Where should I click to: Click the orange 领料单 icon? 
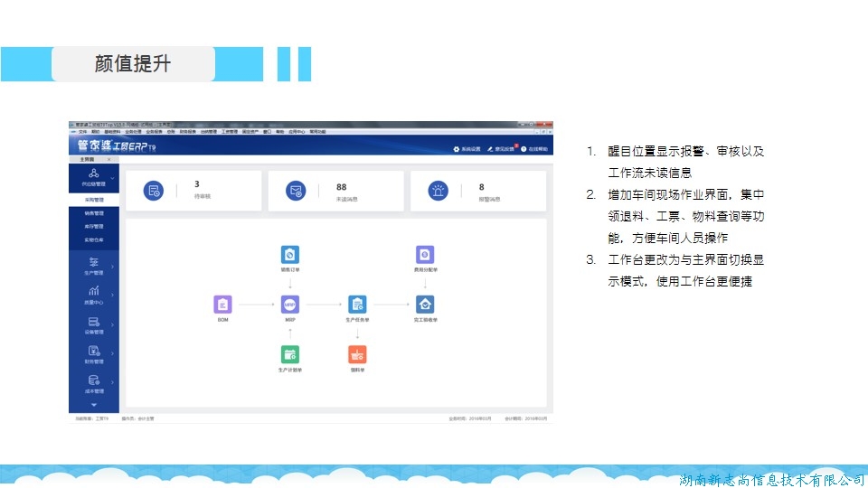pyautogui.click(x=357, y=354)
